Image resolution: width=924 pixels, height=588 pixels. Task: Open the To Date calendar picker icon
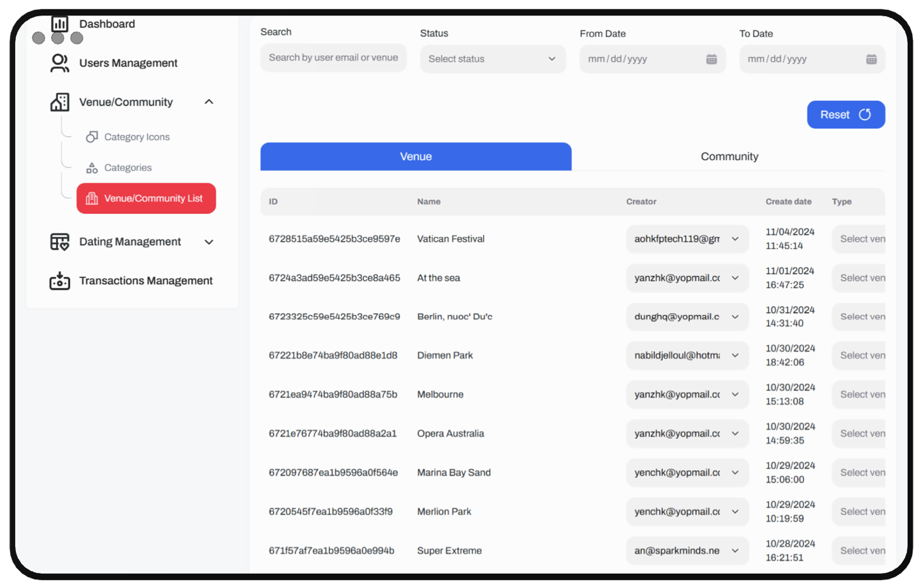(x=871, y=59)
